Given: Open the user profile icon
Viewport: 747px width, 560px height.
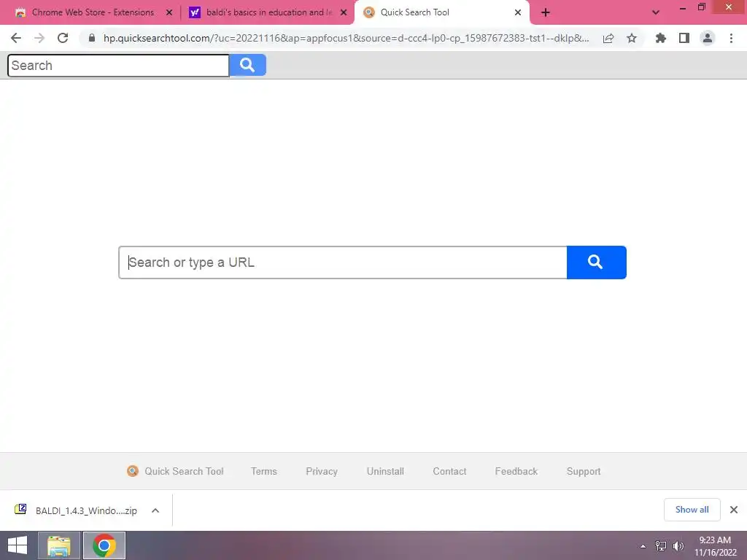Looking at the screenshot, I should tap(708, 38).
